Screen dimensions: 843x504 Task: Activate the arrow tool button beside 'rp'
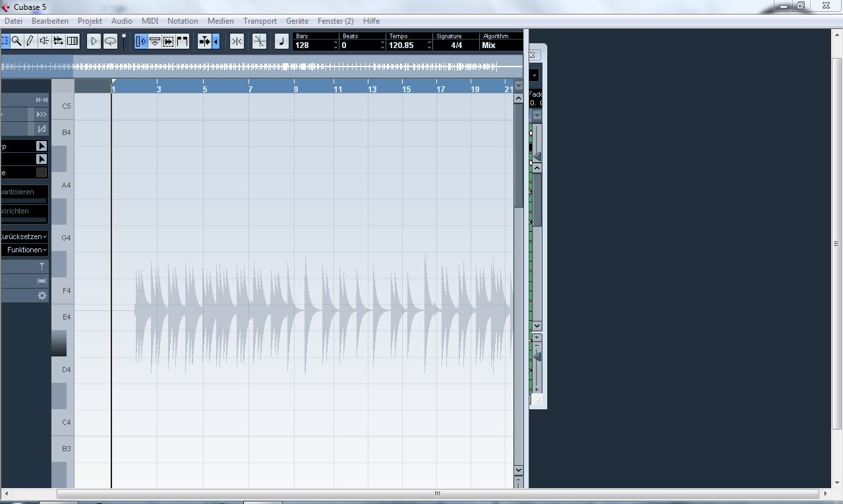pos(42,146)
